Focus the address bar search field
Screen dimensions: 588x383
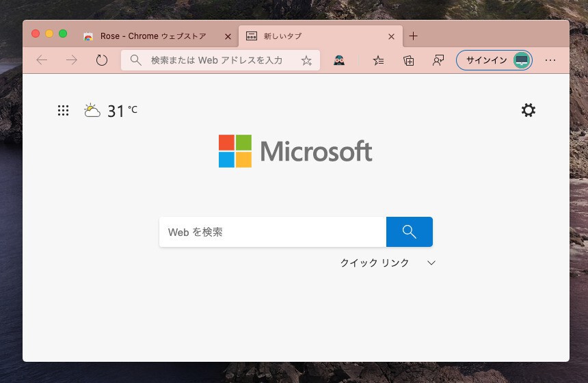click(x=220, y=60)
